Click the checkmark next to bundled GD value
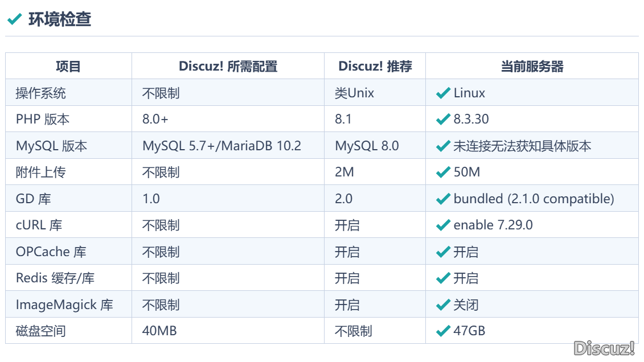This screenshot has width=644, height=362. 443,199
